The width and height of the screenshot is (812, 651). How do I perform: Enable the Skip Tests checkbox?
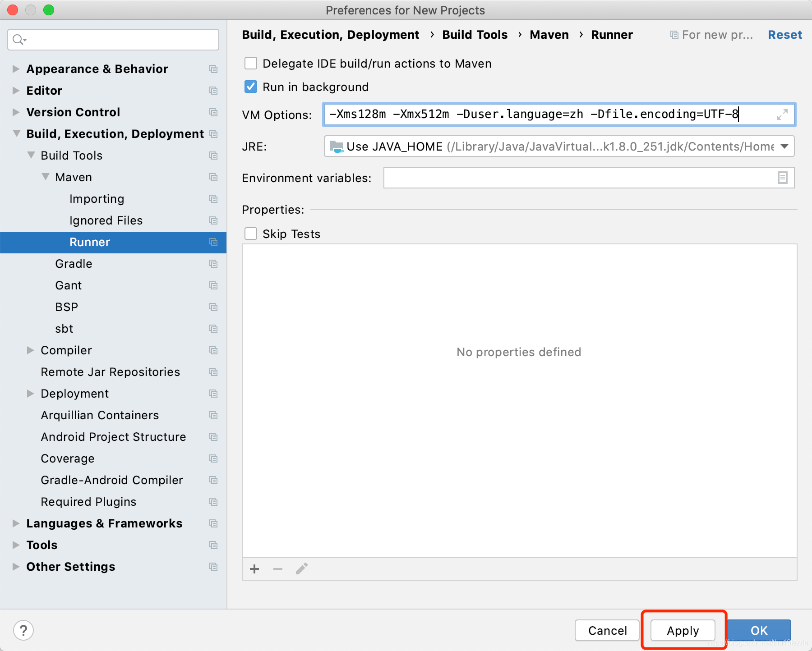[x=251, y=234]
